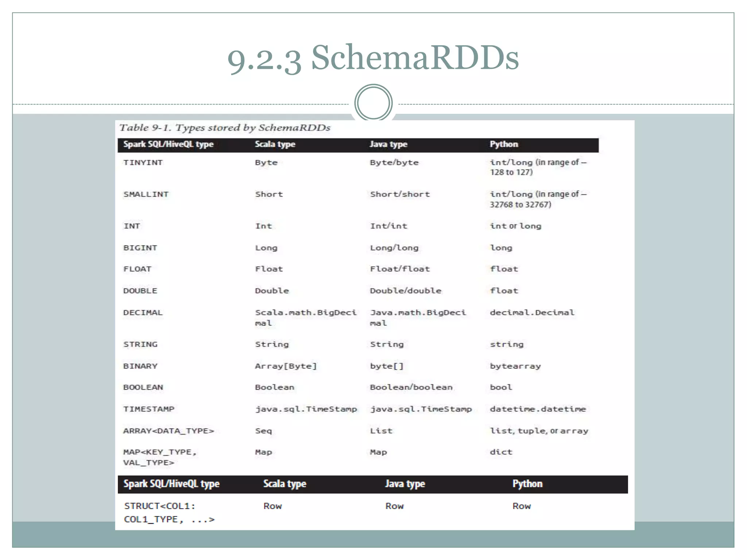Image resolution: width=747 pixels, height=560 pixels.
Task: Select the 'decimal.Decimal' Python cell
Action: [x=532, y=312]
